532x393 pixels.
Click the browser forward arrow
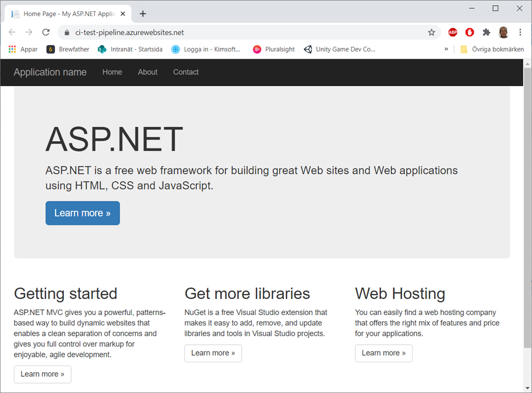coord(29,32)
